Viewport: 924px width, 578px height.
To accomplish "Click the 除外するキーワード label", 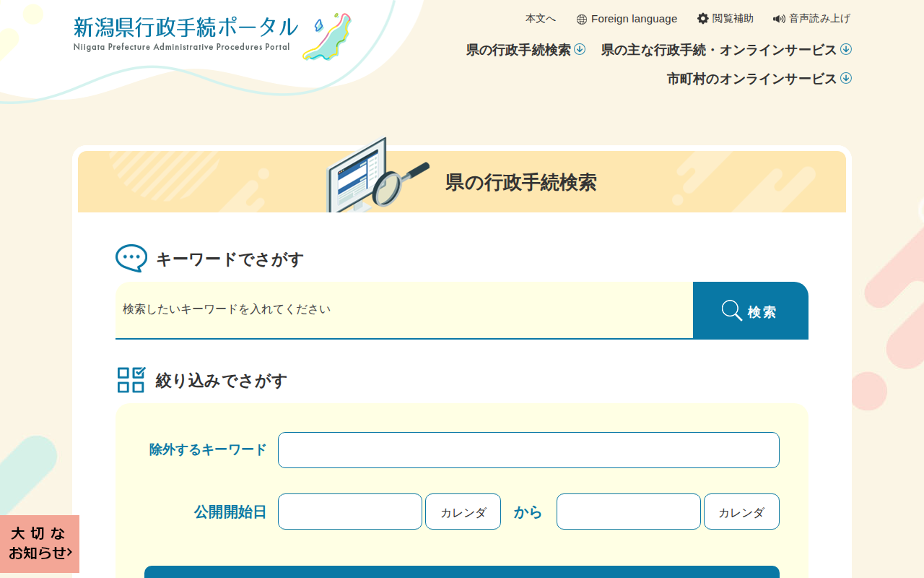I will click(208, 450).
